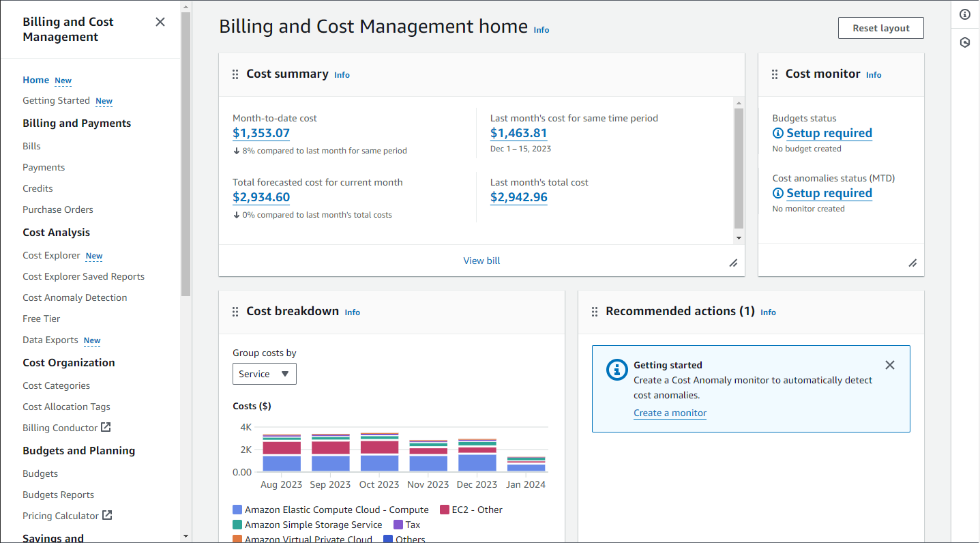980x543 pixels.
Task: Click the sidebar scroll up arrow
Action: coord(185,6)
